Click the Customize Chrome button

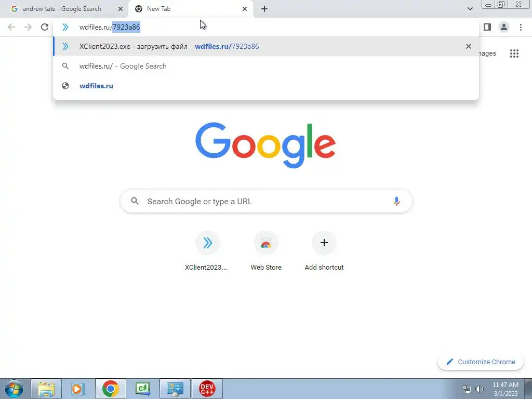(481, 362)
